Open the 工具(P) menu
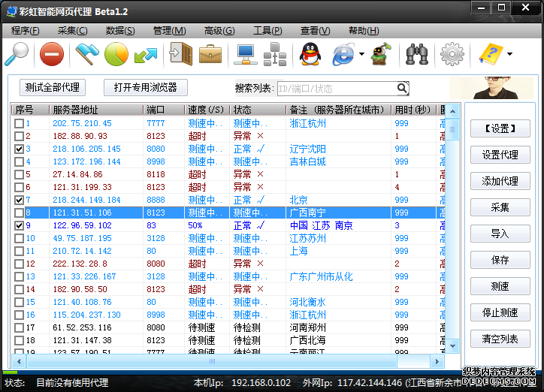 coord(267,31)
